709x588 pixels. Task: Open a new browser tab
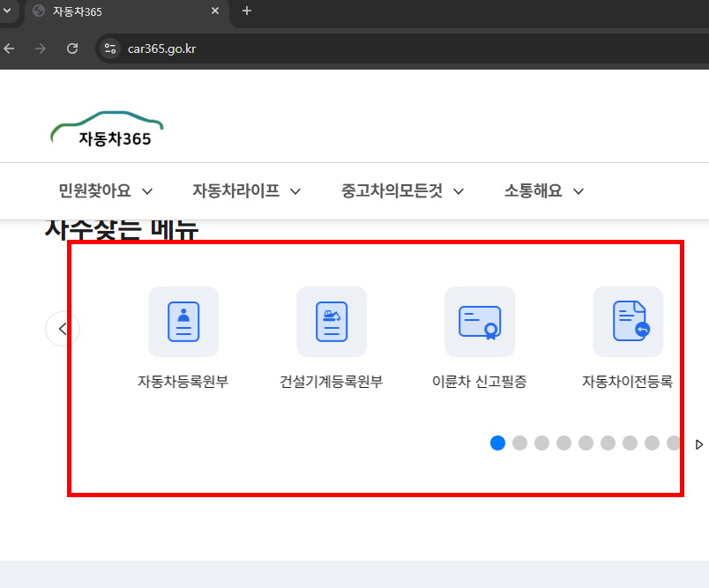pos(246,11)
